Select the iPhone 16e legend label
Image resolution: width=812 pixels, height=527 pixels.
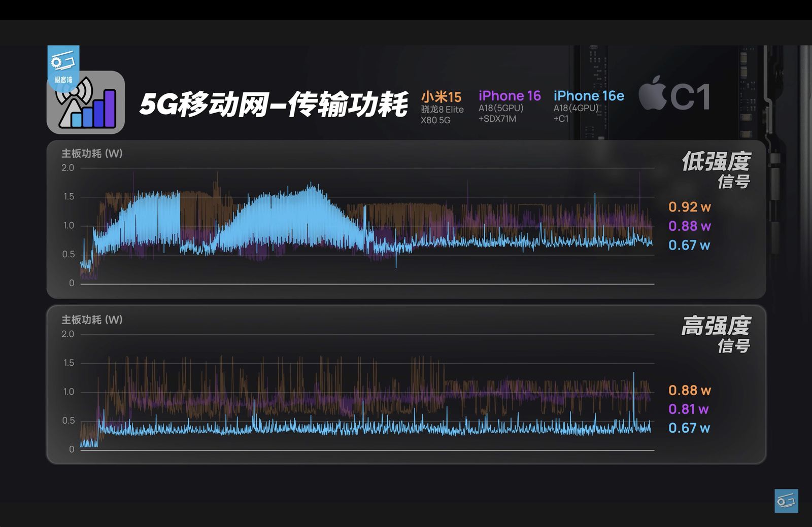coord(589,96)
